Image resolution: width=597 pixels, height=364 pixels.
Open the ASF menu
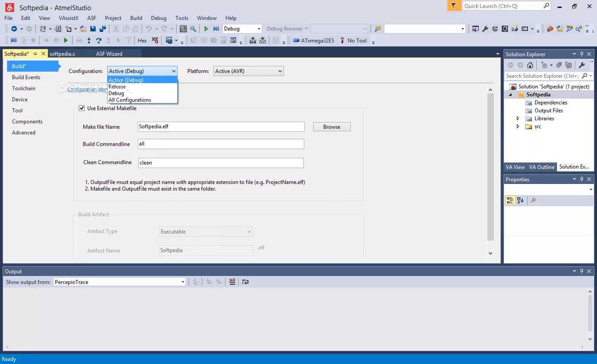tap(92, 18)
